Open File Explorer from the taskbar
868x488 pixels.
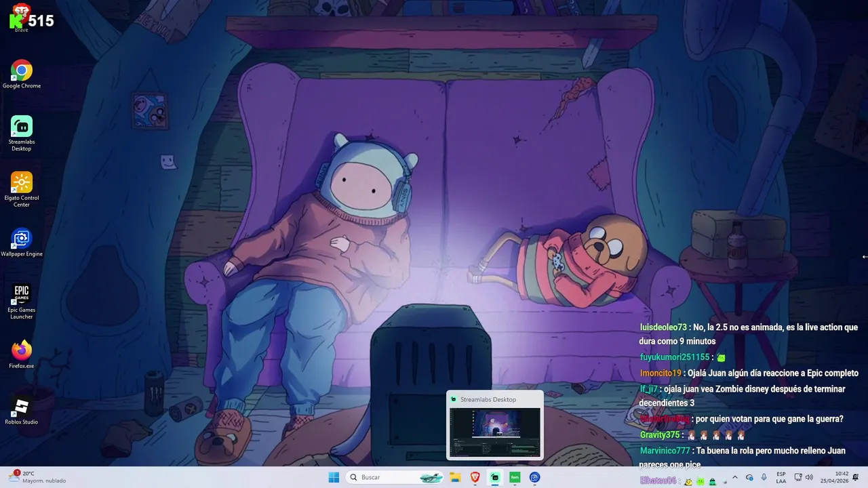455,477
